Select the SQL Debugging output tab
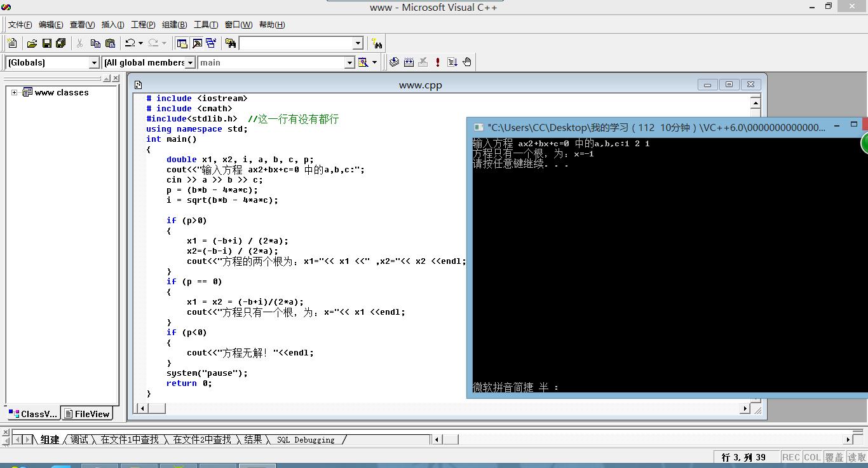The width and height of the screenshot is (868, 468). pyautogui.click(x=306, y=439)
